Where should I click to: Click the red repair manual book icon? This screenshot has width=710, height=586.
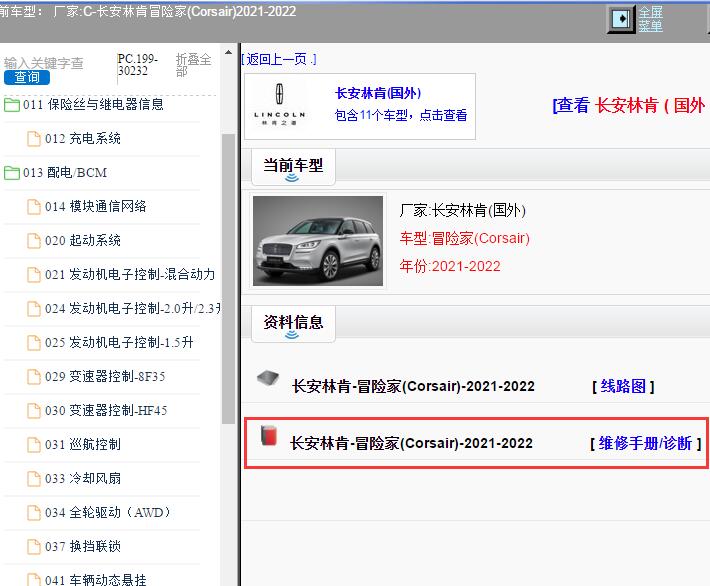click(x=267, y=436)
